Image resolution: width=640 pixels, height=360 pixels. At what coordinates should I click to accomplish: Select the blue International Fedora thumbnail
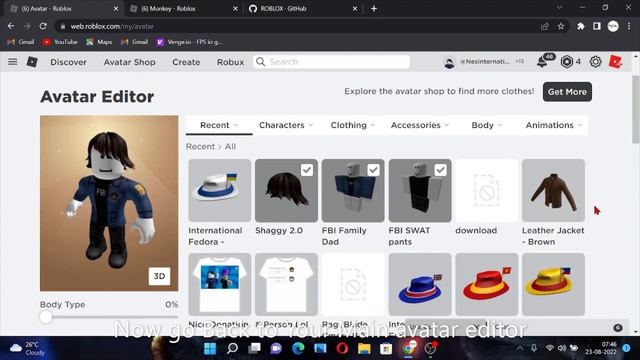[x=420, y=284]
